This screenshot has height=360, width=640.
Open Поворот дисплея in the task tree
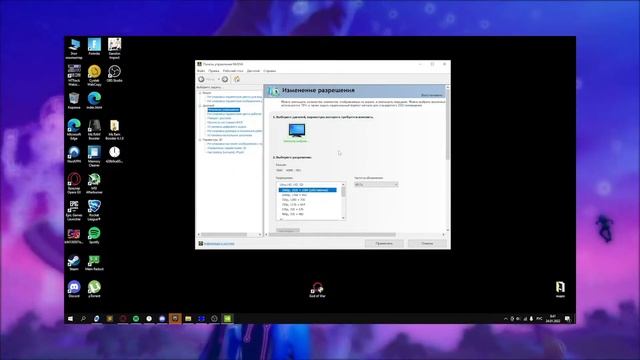click(219, 118)
